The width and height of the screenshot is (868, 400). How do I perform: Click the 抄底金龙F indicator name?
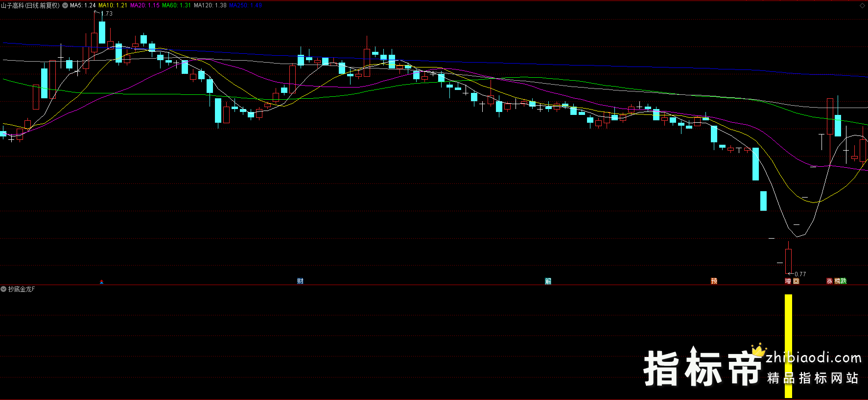click(x=22, y=289)
